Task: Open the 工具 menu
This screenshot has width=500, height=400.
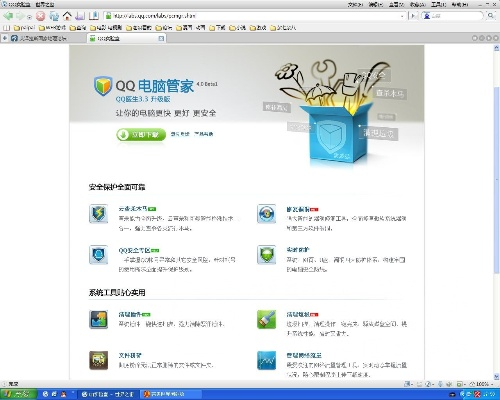Action: click(x=438, y=4)
